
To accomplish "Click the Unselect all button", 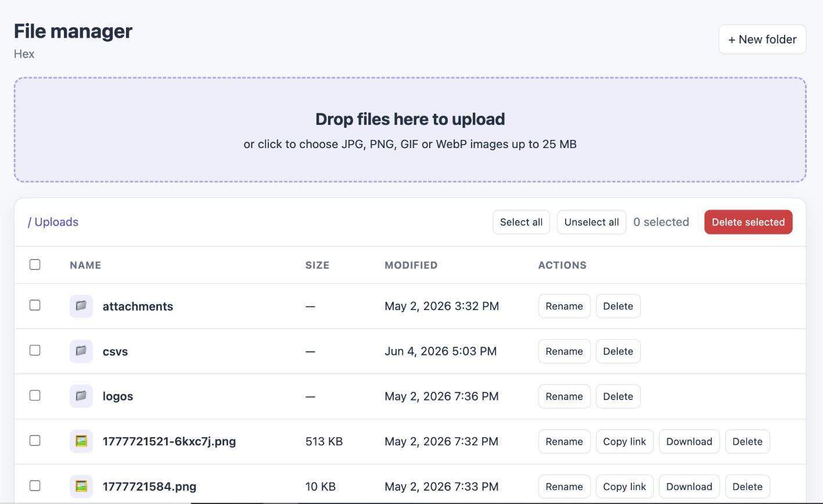I will point(591,222).
